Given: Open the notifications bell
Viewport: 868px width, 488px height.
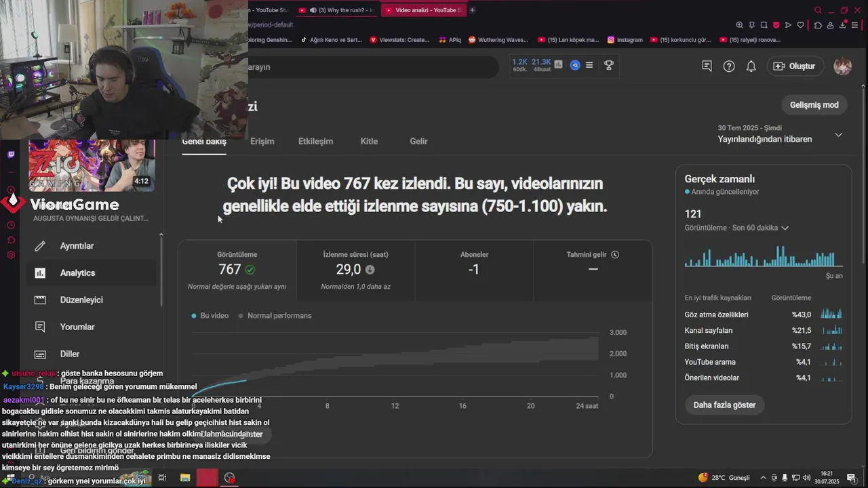Looking at the screenshot, I should [751, 66].
